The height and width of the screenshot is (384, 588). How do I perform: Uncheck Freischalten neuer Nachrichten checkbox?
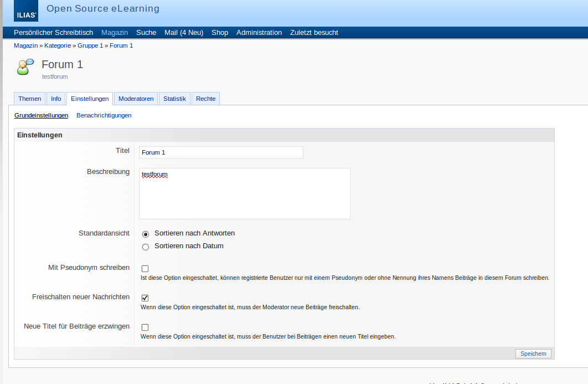click(x=145, y=298)
